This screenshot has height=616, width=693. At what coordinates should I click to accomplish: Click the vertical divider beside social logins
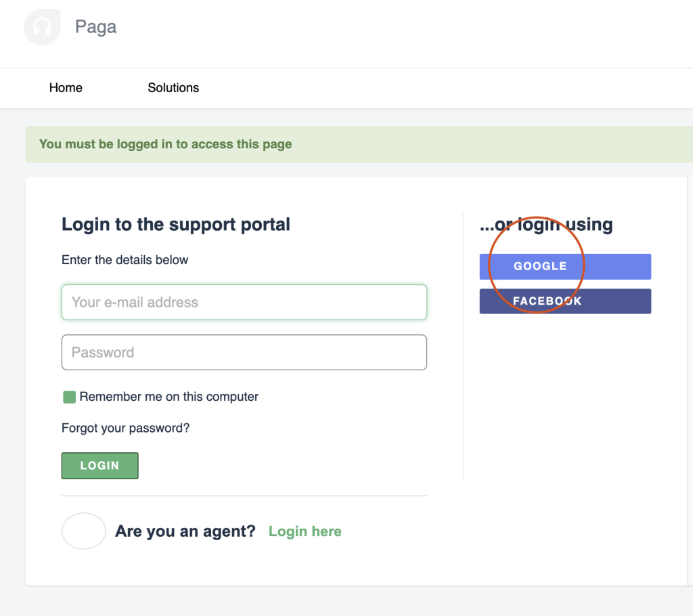463,347
